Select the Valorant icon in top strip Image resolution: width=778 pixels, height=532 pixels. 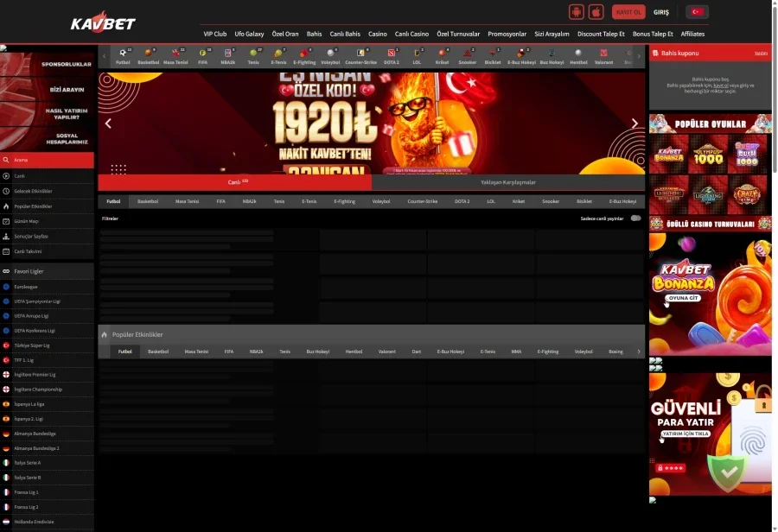(x=604, y=56)
